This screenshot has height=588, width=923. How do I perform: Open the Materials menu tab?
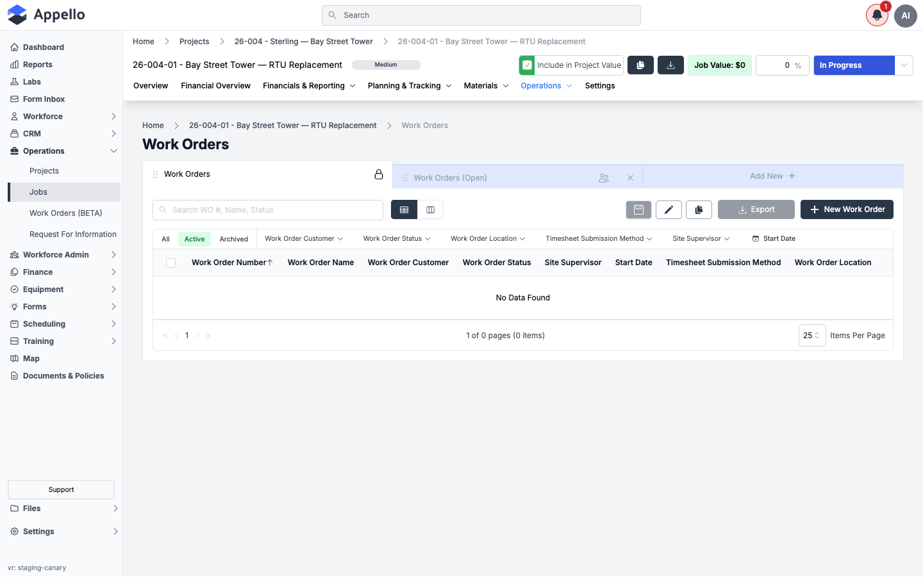486,86
